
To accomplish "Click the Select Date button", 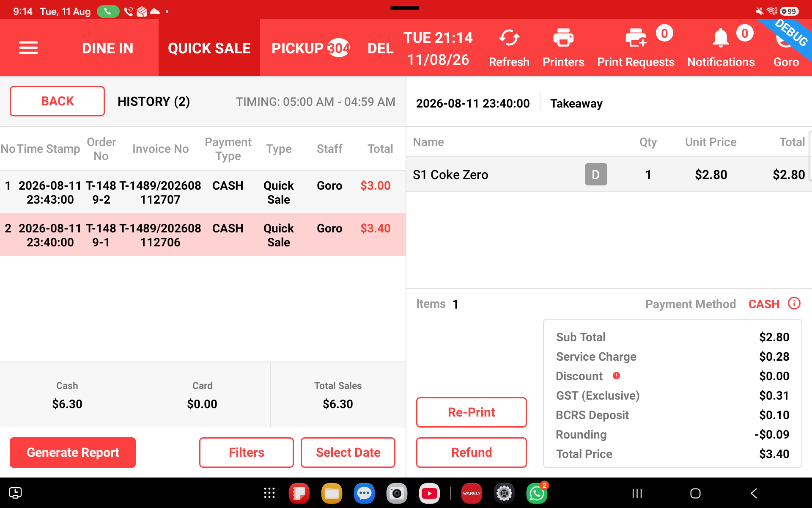I will click(x=348, y=453).
